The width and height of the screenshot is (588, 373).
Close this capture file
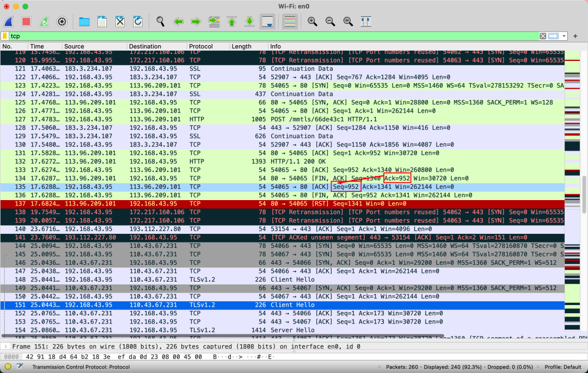(x=120, y=22)
